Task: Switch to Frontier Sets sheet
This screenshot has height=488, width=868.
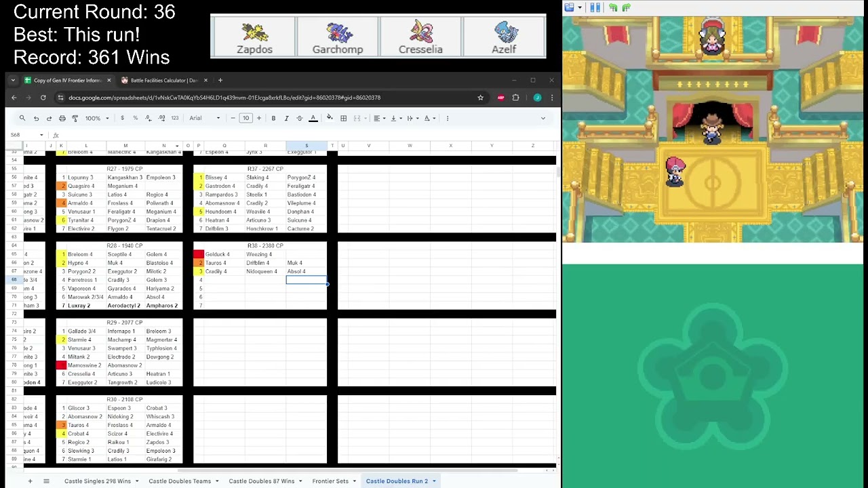Action: point(330,481)
